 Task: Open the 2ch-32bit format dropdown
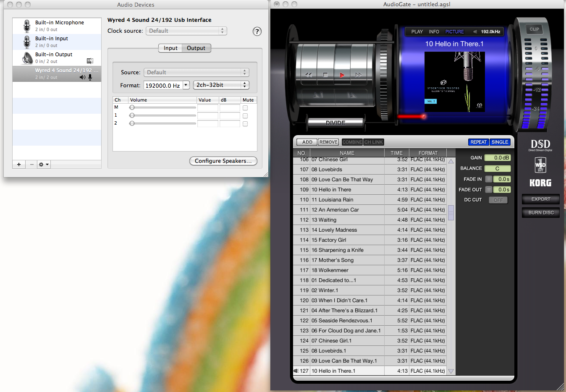coord(221,85)
